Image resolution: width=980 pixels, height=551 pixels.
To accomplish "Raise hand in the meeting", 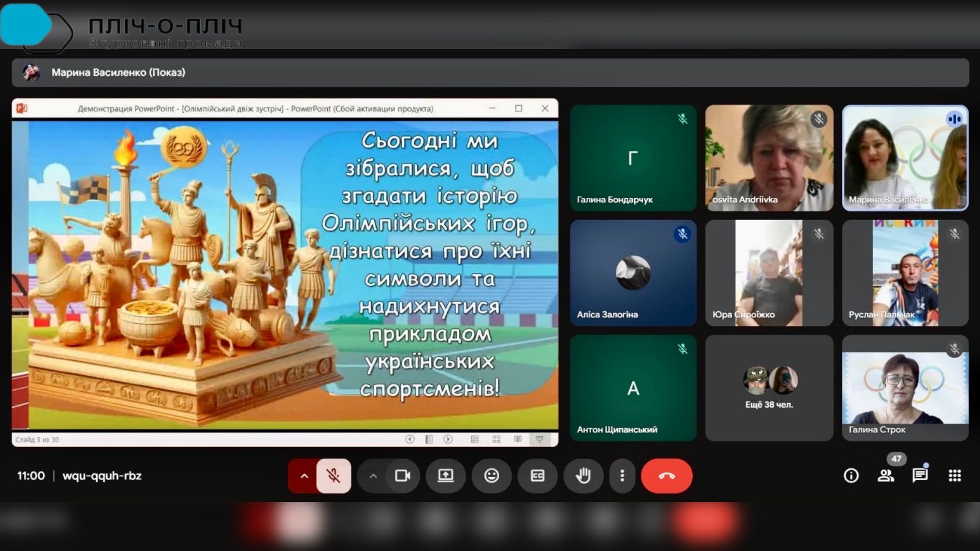I will [x=583, y=476].
